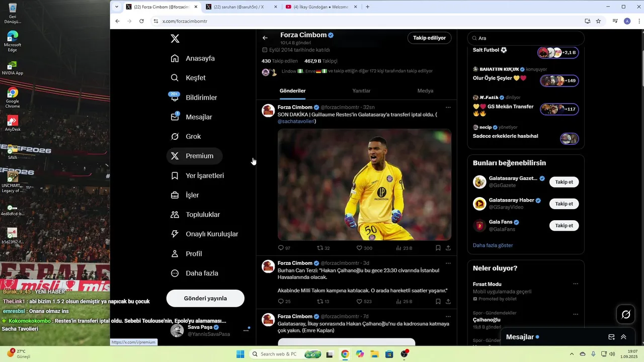Open options for Fırsat Modu trend
Viewport: 644px width, 362px height.
[576, 284]
